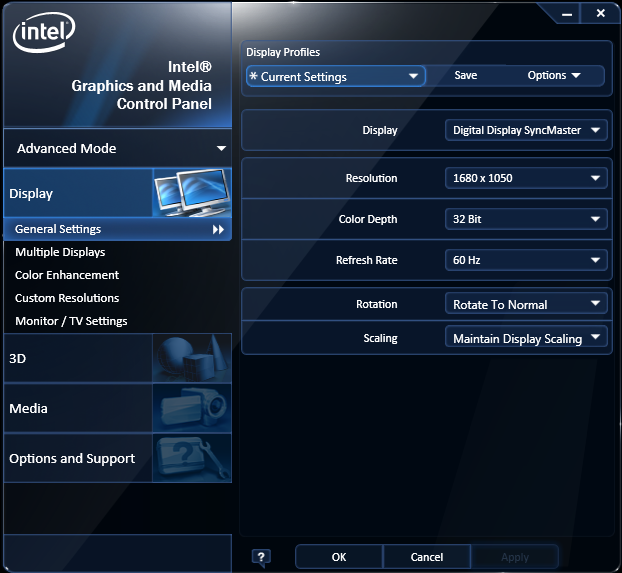This screenshot has height=573, width=622.
Task: Expand the Advanced Mode dropdown
Action: pos(117,148)
